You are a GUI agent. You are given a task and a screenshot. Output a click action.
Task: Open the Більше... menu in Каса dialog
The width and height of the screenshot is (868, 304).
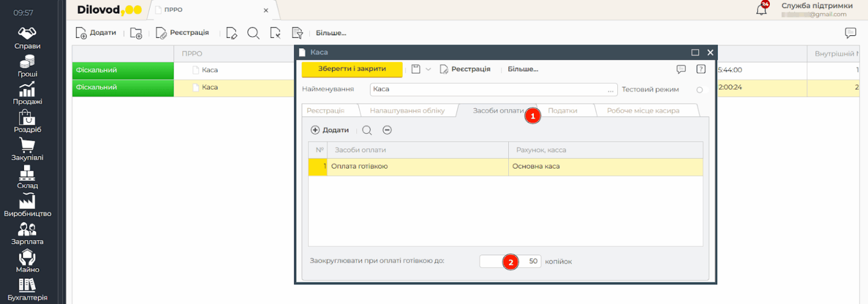tap(523, 69)
